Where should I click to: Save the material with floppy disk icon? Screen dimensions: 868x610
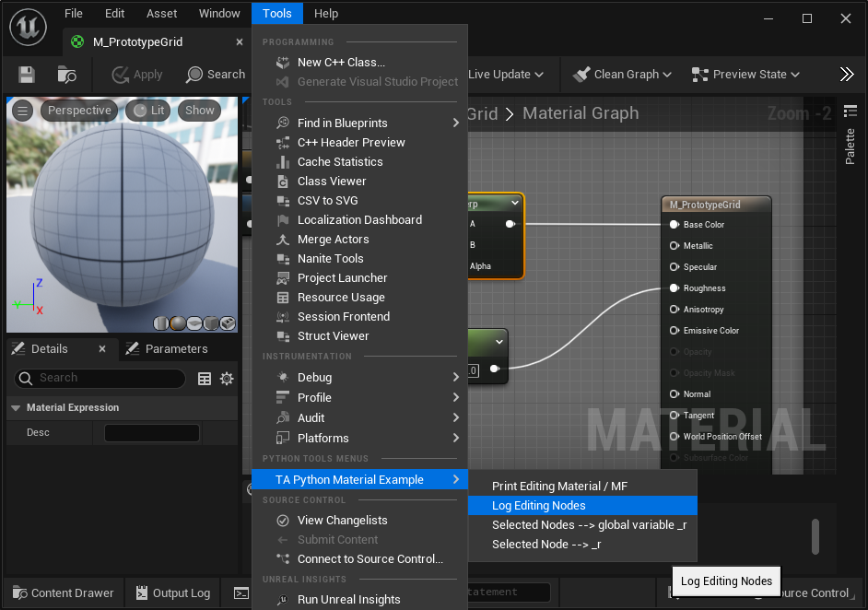click(x=27, y=74)
